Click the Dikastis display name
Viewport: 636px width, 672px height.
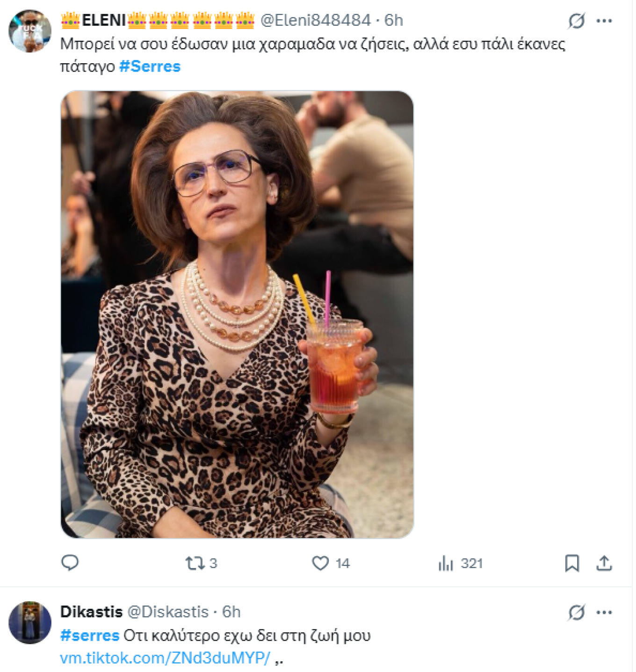pyautogui.click(x=91, y=612)
